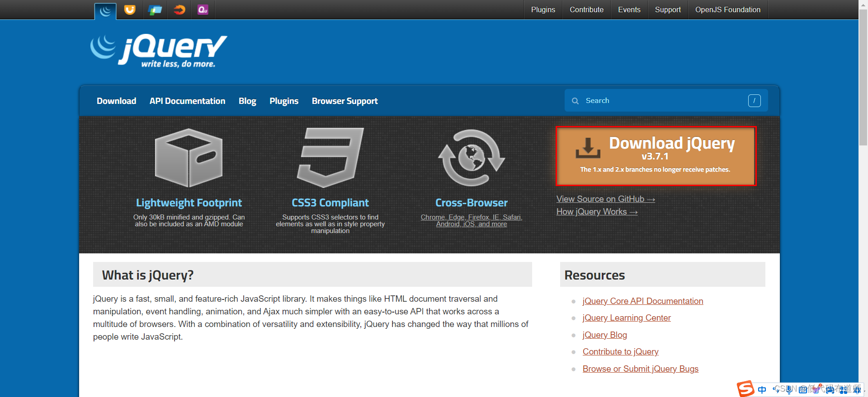The width and height of the screenshot is (868, 397).
Task: Click the Cross-Browser globe arrows icon
Action: tap(472, 158)
